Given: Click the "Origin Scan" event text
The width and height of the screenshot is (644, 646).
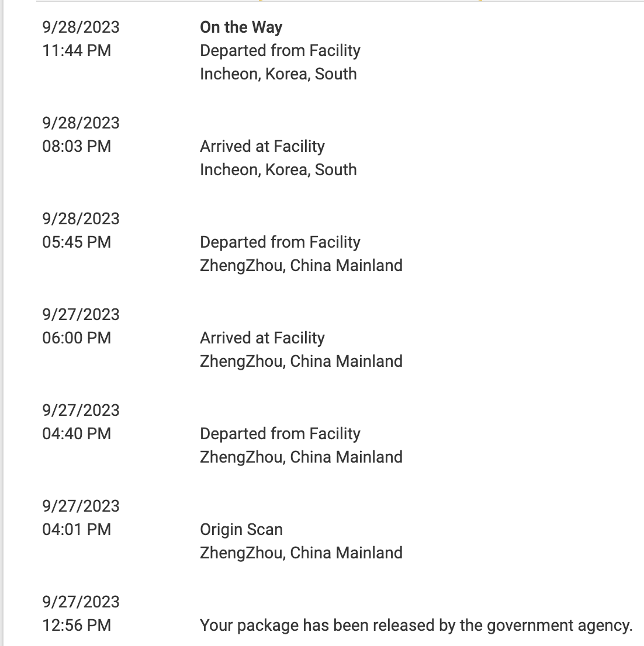Looking at the screenshot, I should pyautogui.click(x=241, y=530).
